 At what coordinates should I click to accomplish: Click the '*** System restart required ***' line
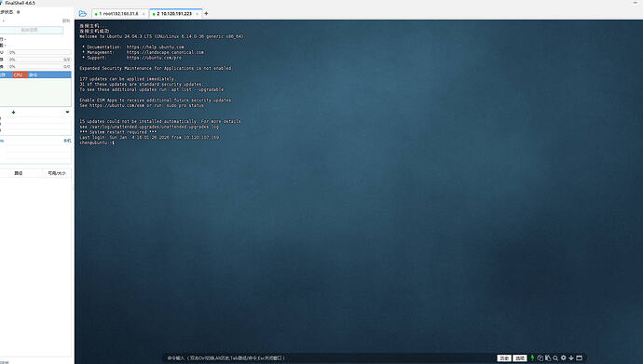(118, 132)
